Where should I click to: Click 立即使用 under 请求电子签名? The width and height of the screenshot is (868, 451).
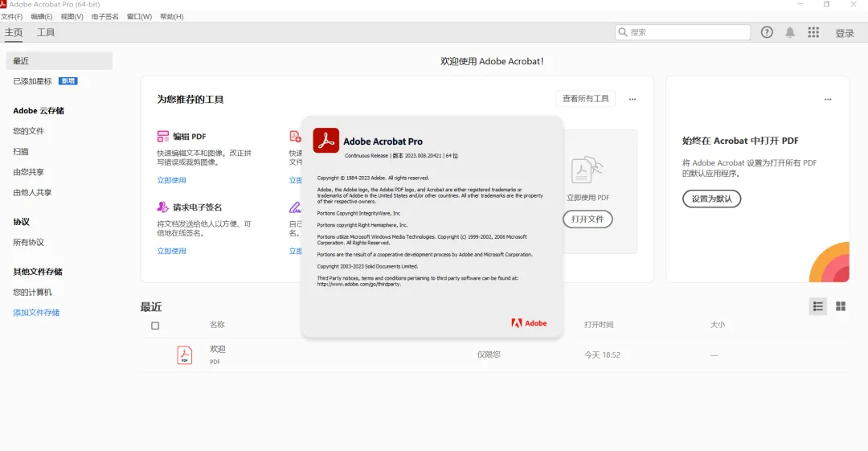point(172,252)
